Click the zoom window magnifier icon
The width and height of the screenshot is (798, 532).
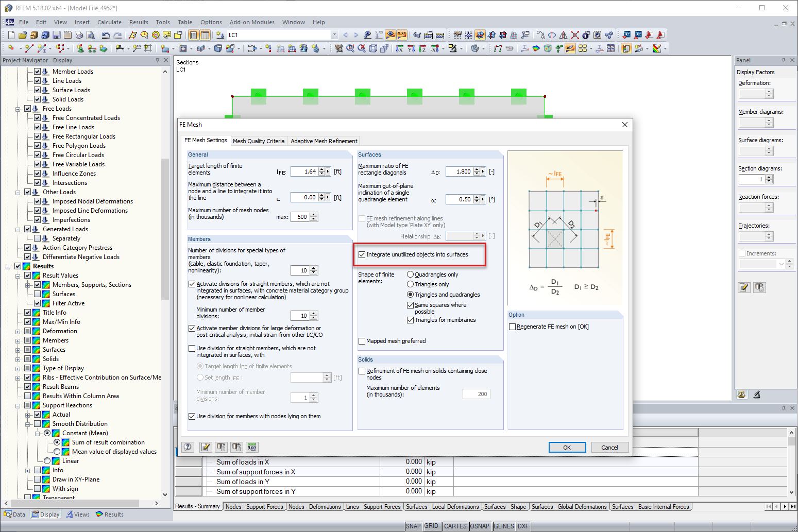350,48
